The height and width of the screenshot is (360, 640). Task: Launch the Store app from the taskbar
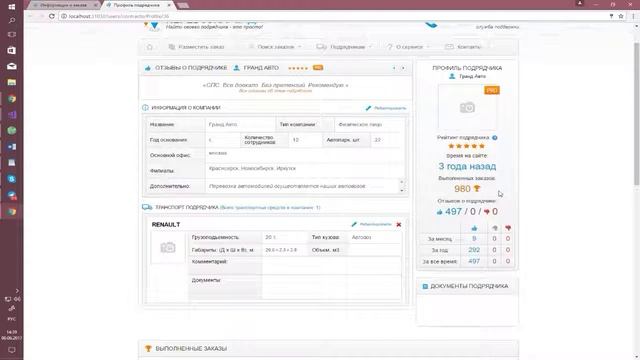tap(11, 51)
